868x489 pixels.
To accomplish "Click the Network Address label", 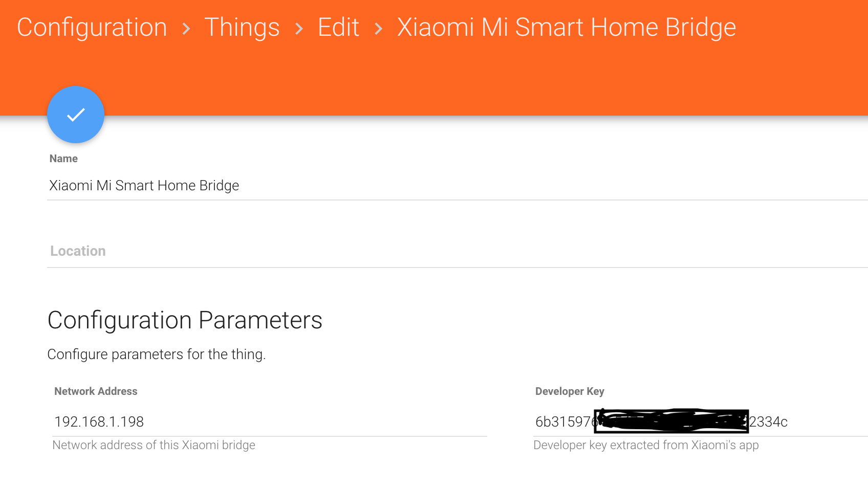I will (x=96, y=391).
